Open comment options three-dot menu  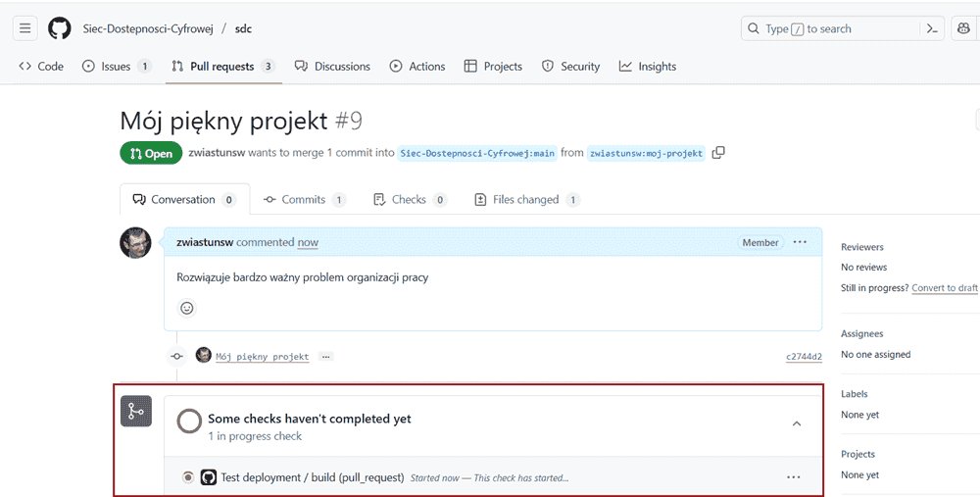[800, 242]
